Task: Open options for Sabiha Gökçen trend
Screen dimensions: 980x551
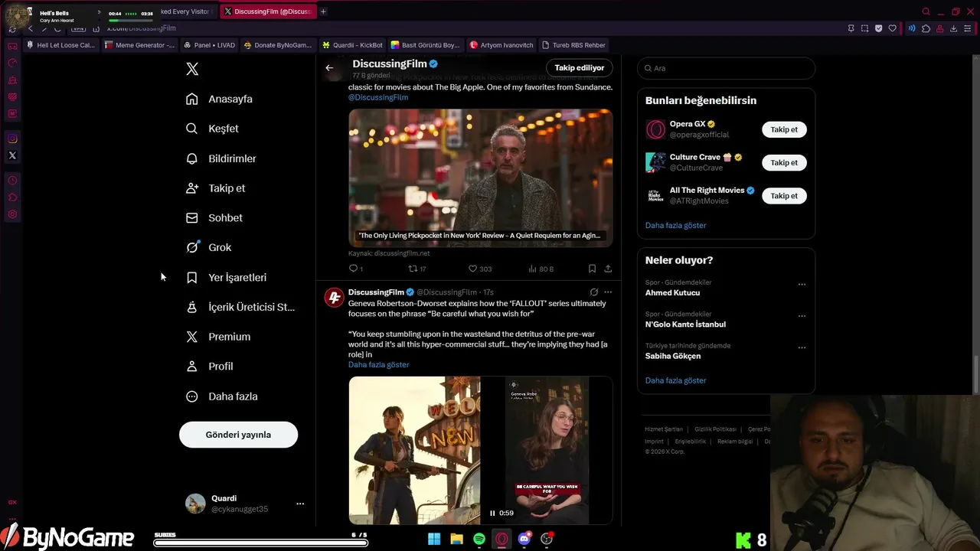Action: [802, 347]
